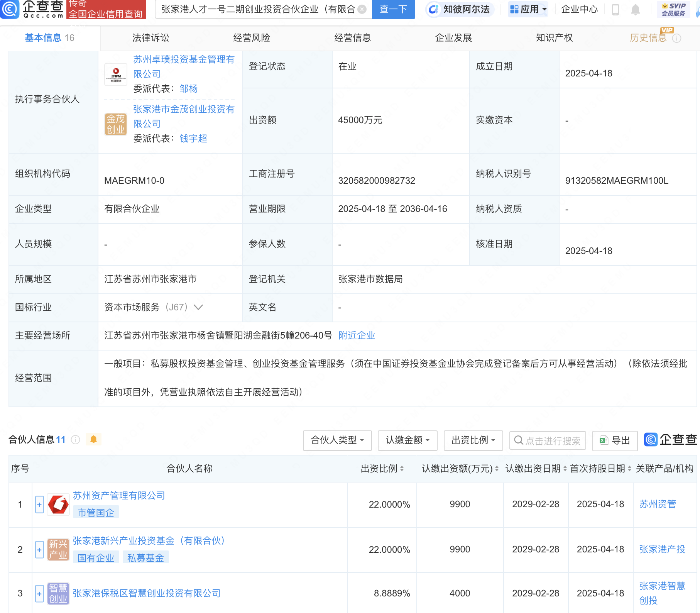Viewport: 700px width, 613px height.
Task: Click the SVIP member service badge
Action: coord(673,9)
